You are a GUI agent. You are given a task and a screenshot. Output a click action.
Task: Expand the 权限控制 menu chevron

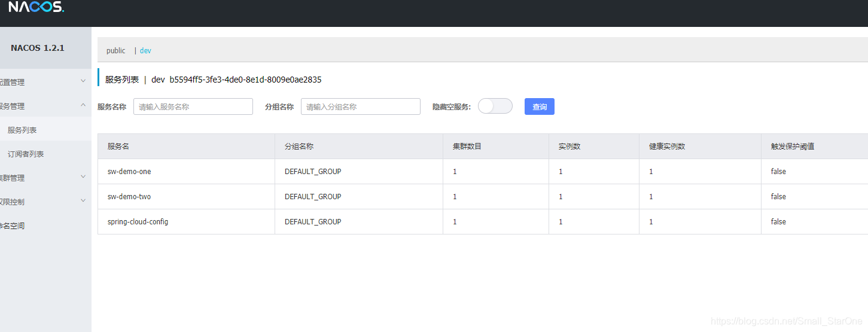point(83,200)
